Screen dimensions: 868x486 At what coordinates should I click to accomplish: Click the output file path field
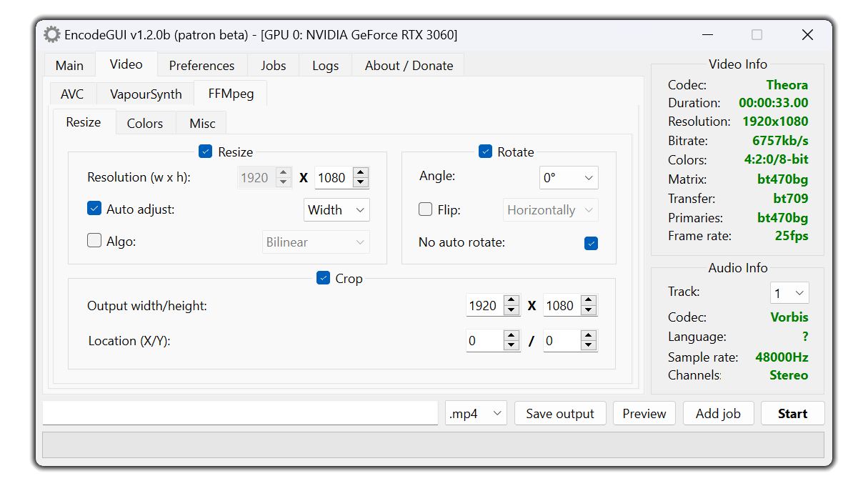(x=240, y=412)
